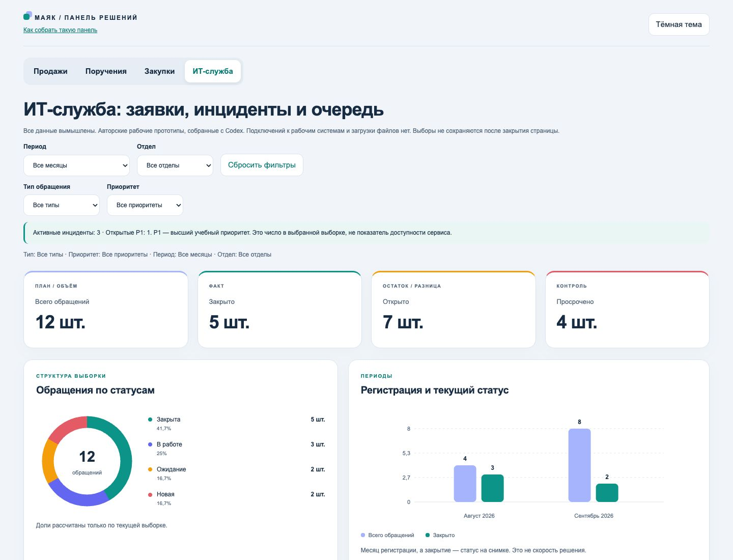Click the 41,7% share under Закрыта

click(x=164, y=429)
